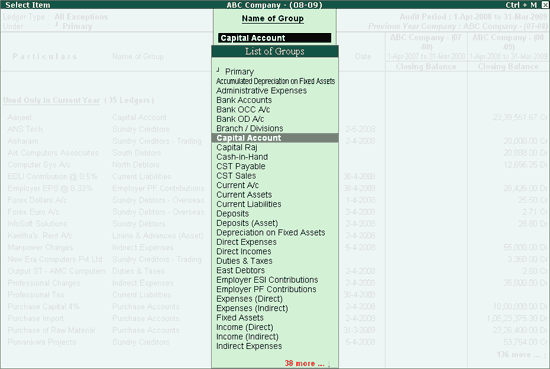Show the 38 more groups indicator
Viewport: 550px width, 369px height.
[304, 363]
